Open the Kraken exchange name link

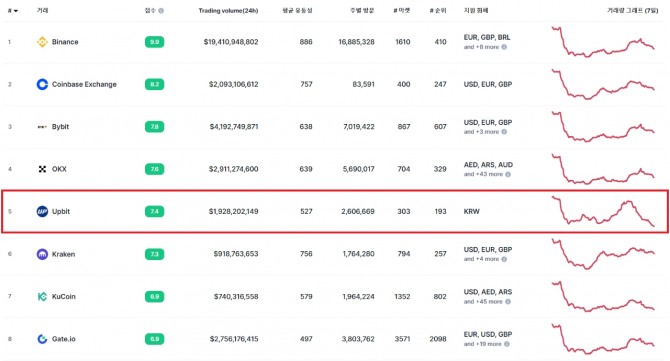[x=63, y=254]
